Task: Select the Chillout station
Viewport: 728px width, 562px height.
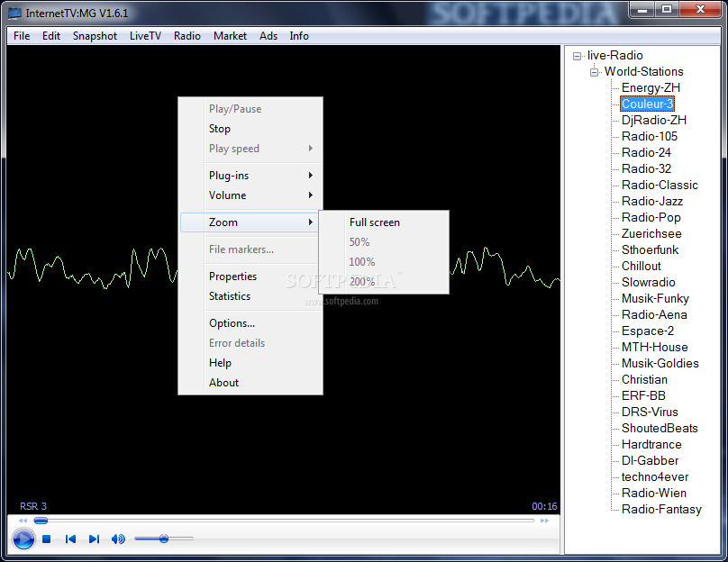Action: [x=642, y=267]
